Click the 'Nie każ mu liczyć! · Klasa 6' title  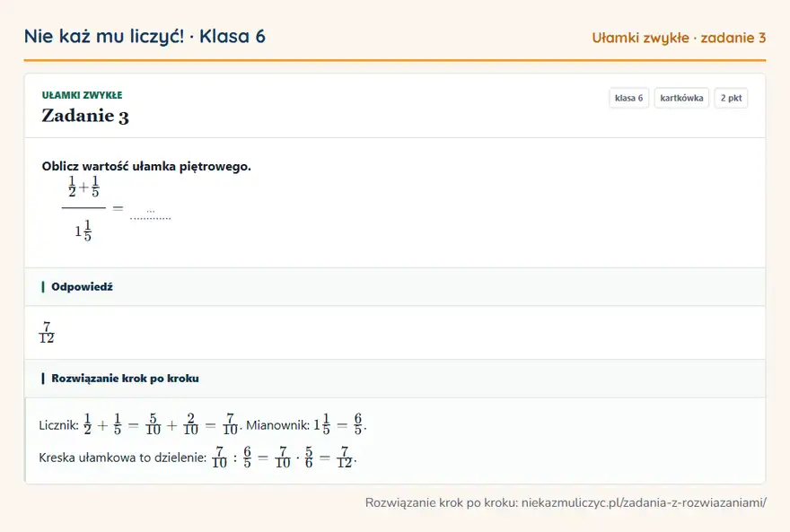click(145, 36)
